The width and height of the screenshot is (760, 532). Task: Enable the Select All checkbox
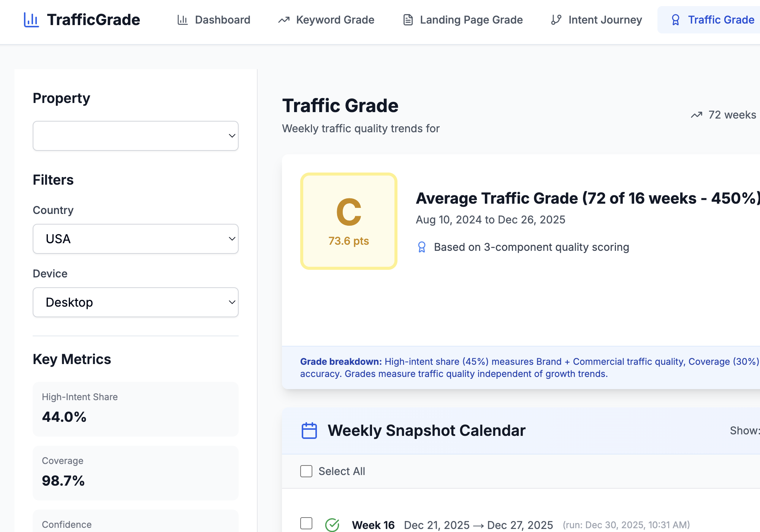click(306, 471)
